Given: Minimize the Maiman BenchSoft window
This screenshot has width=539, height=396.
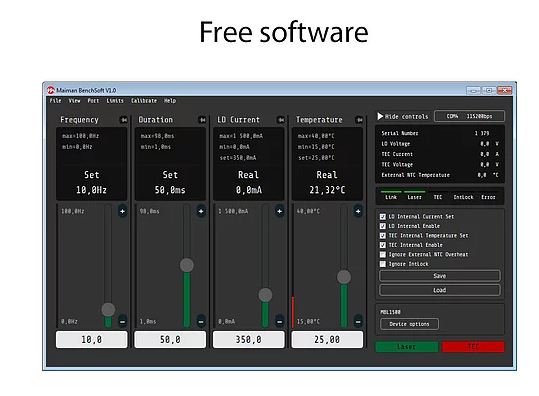Looking at the screenshot, I should tap(474, 90).
